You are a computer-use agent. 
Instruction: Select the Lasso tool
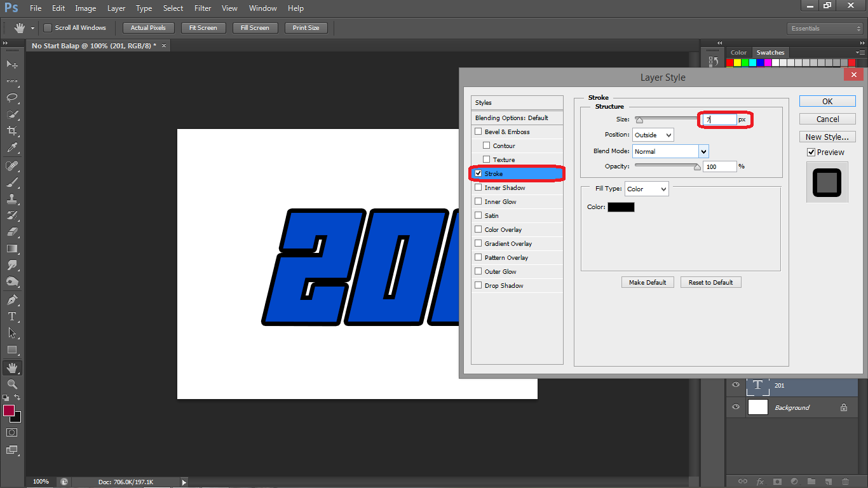(x=12, y=98)
